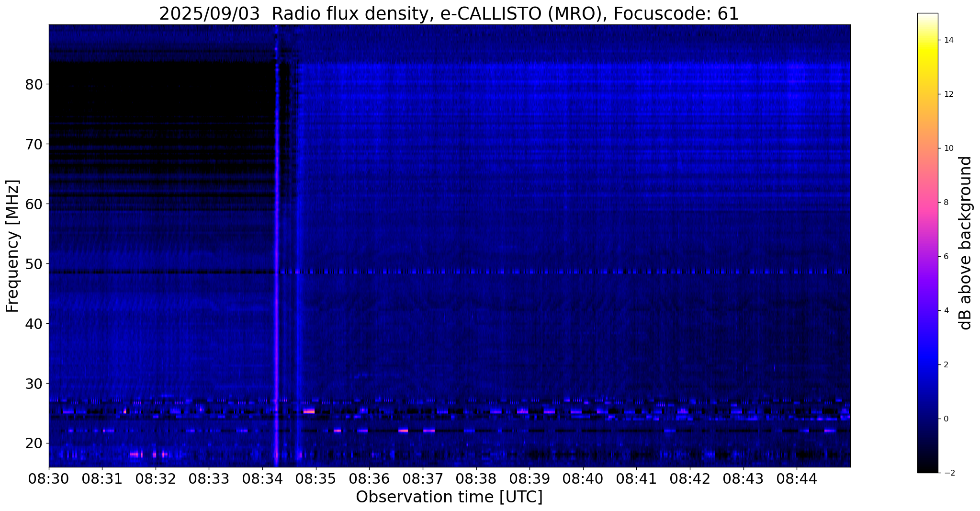The height and width of the screenshot is (511, 980).
Task: Click the 08:35 time tick label
Action: 316,478
